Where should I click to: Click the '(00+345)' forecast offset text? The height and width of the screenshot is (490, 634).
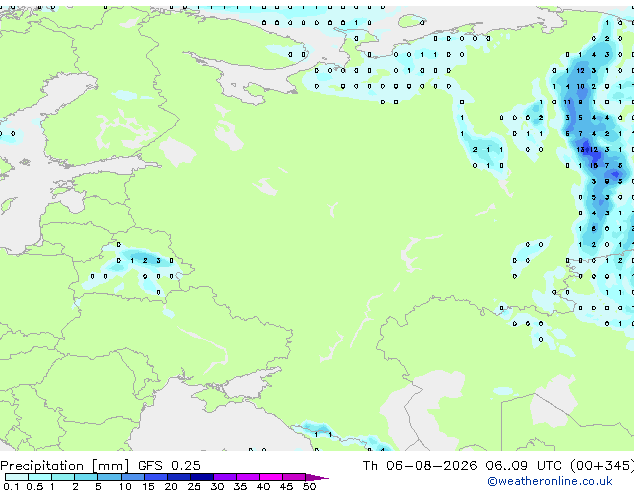click(x=602, y=466)
